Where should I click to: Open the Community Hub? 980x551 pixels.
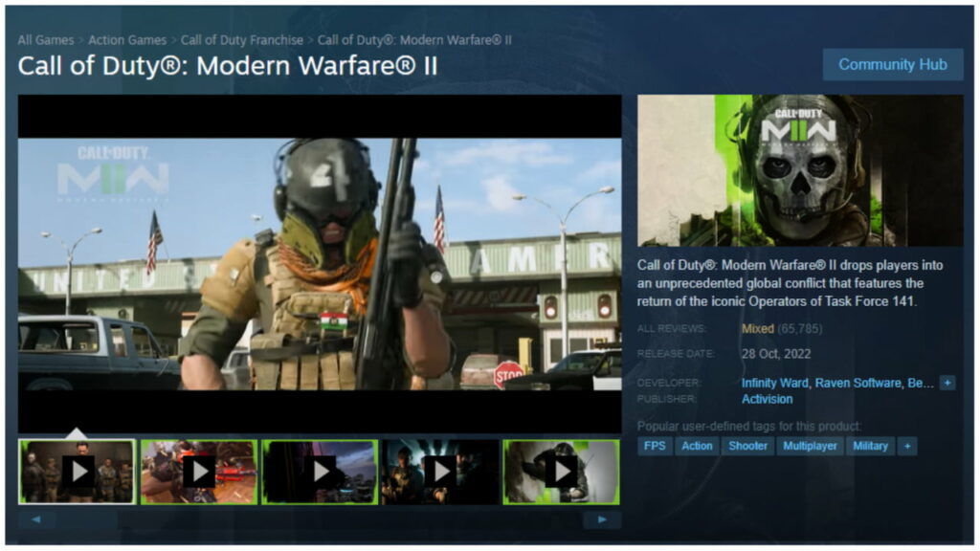tap(892, 65)
